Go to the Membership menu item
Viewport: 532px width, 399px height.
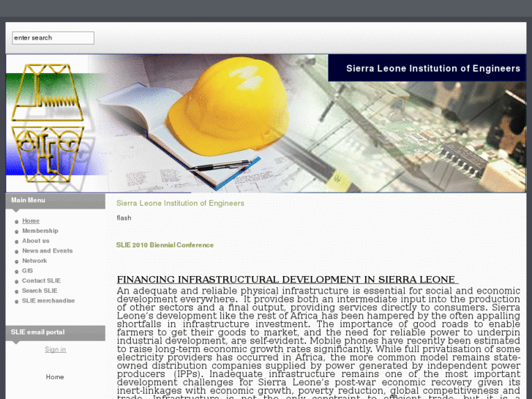tap(40, 231)
